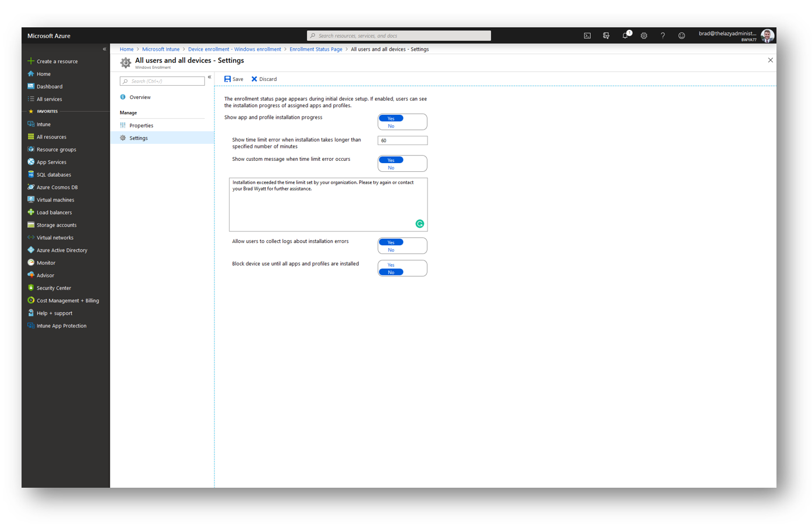Click the App Services icon
Screen dimensions: 812x532
[31, 161]
